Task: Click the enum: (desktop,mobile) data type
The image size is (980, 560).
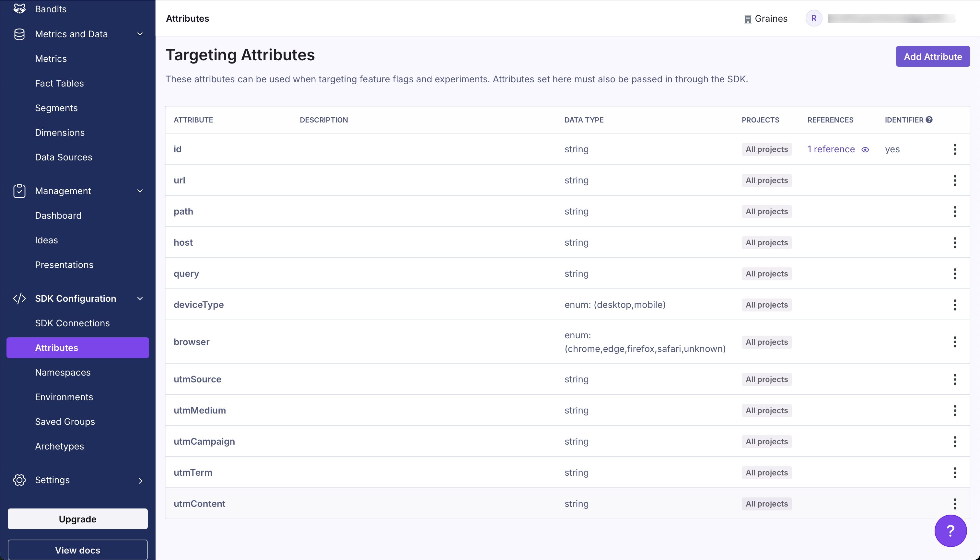Action: 615,305
